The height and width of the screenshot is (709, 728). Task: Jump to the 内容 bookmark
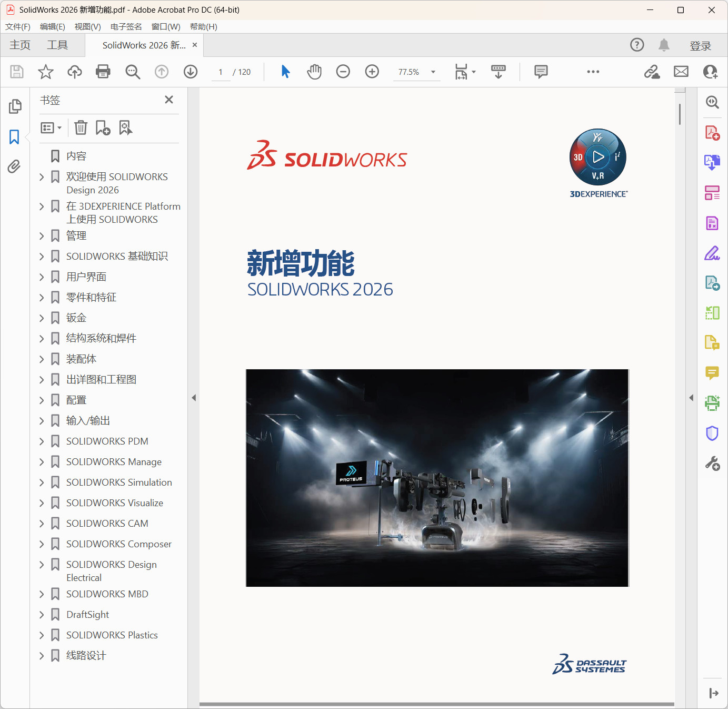[76, 156]
